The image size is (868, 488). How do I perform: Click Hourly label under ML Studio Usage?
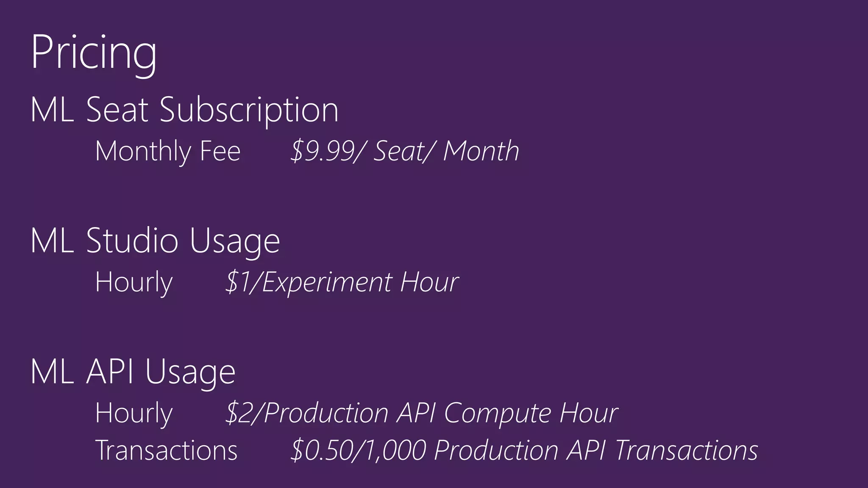click(134, 282)
